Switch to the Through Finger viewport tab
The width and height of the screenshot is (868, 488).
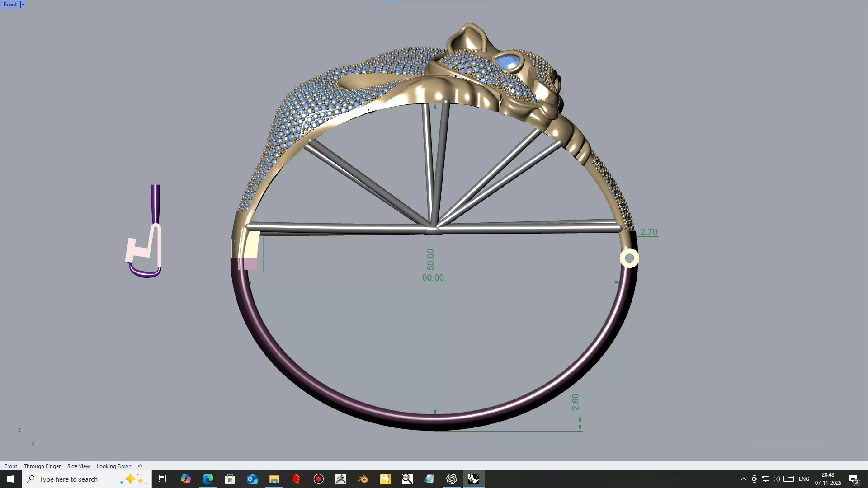pyautogui.click(x=42, y=466)
